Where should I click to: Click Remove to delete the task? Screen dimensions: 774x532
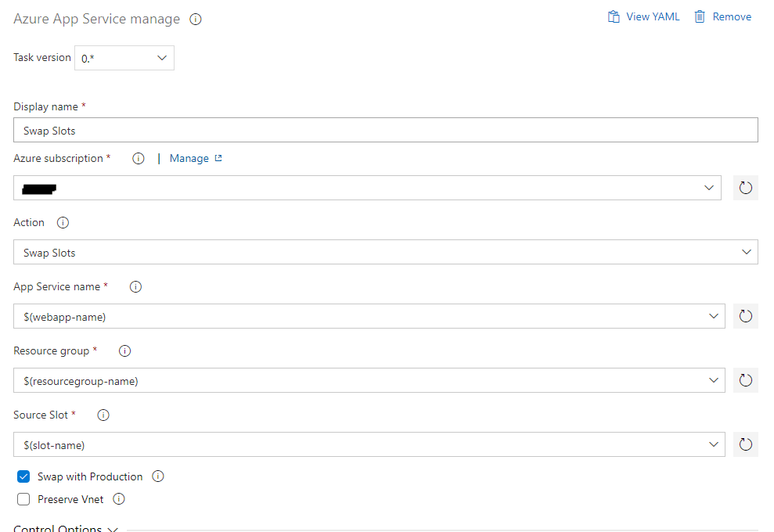[x=723, y=16]
